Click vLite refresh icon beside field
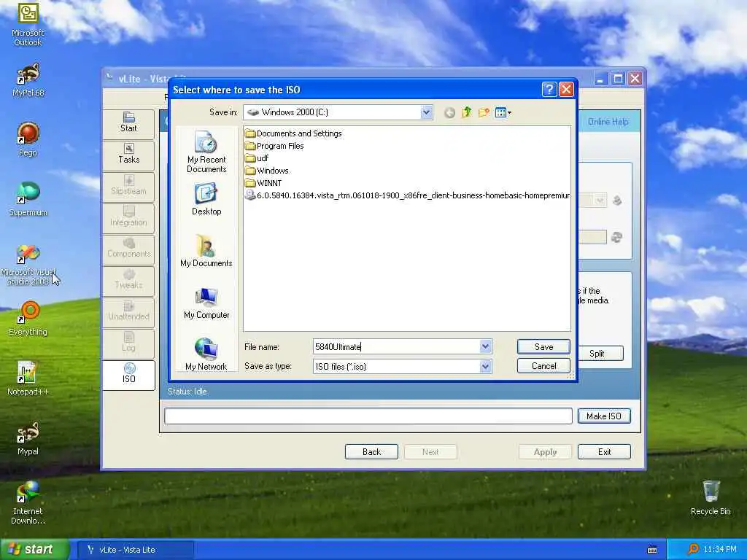Screen dimensions: 747x560 (x=616, y=237)
